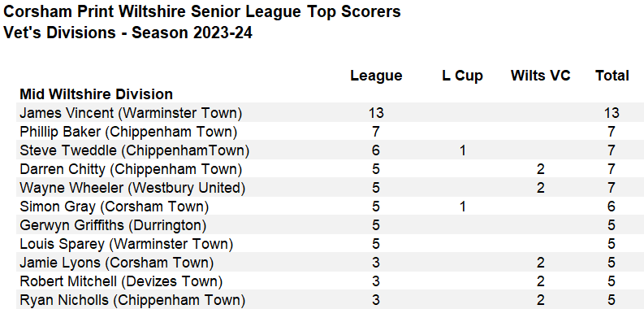This screenshot has height=309, width=644.
Task: Click Simon Gray (Corsham Town) name
Action: (115, 207)
